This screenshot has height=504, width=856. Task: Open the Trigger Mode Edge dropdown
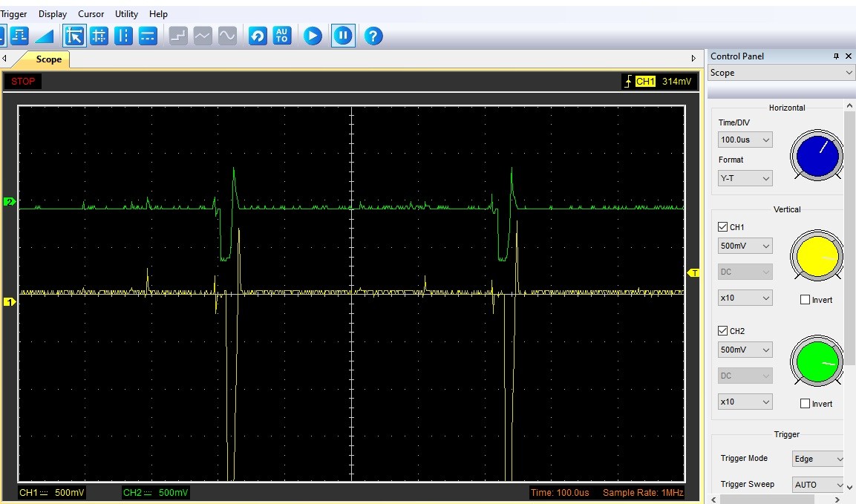point(818,459)
